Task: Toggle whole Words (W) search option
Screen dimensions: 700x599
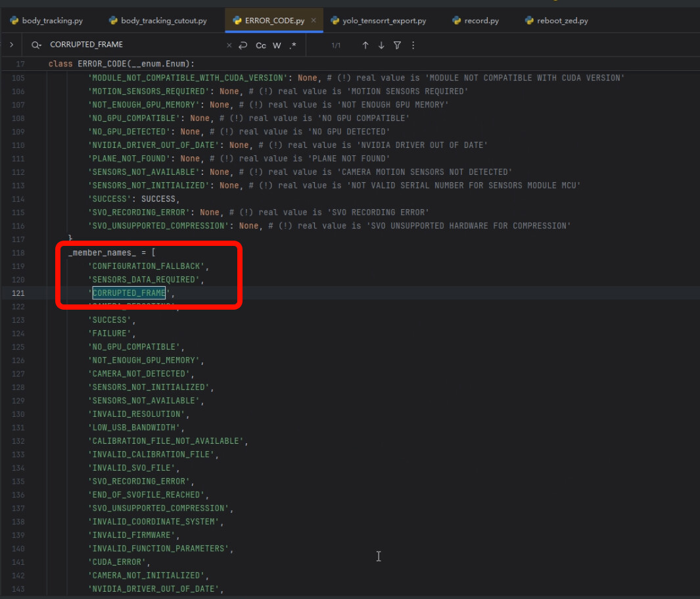Action: [277, 45]
